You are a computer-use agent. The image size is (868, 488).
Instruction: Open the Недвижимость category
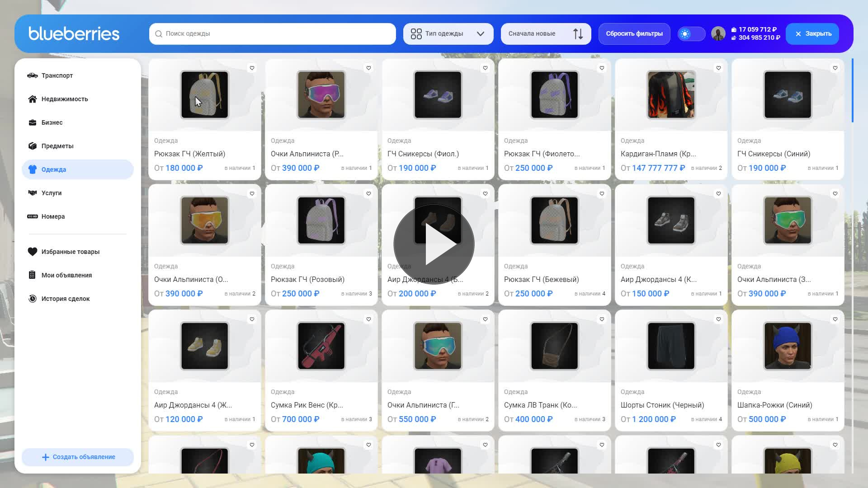(78, 99)
